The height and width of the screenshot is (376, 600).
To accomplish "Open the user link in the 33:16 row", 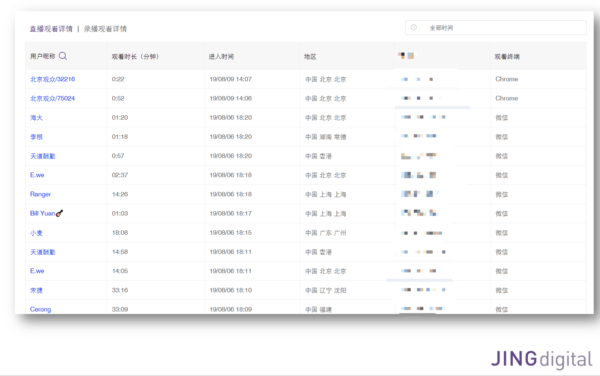I will 36,290.
